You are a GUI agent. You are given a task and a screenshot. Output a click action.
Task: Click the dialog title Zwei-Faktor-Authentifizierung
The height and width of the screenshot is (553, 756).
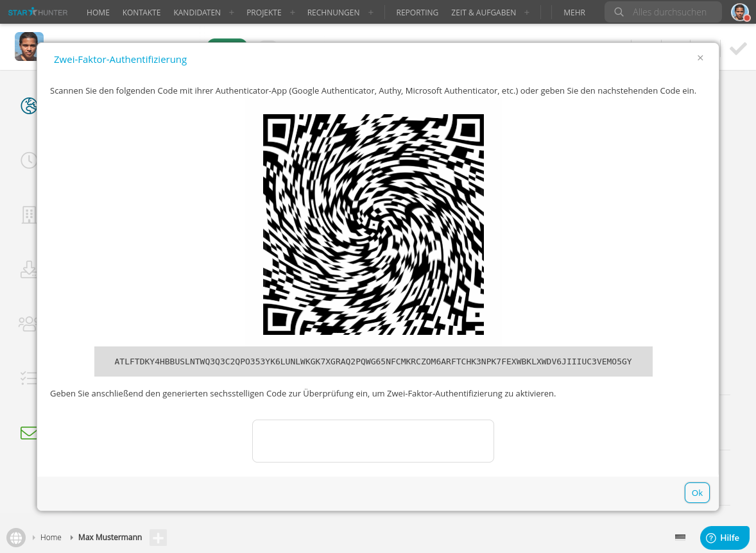[x=120, y=59]
